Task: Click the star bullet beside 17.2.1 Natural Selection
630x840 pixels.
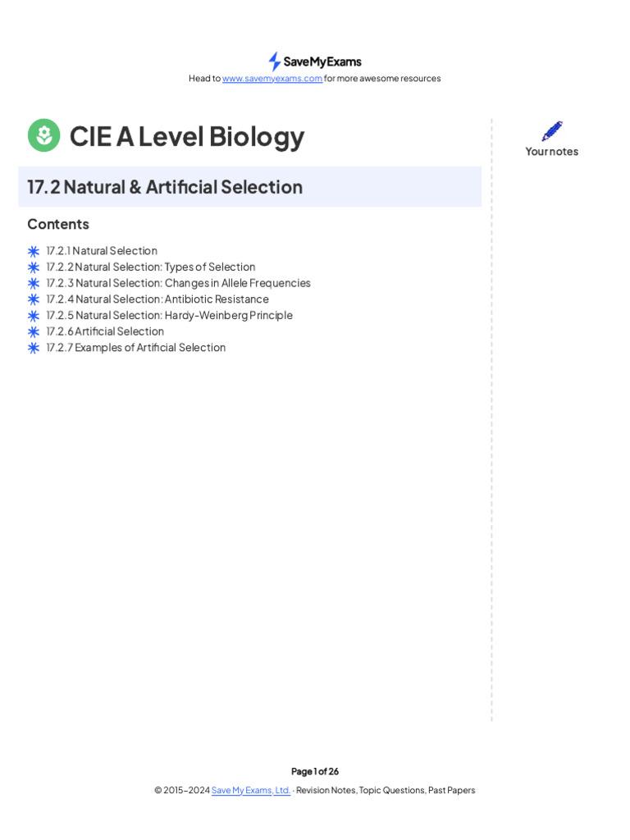Action: (34, 251)
